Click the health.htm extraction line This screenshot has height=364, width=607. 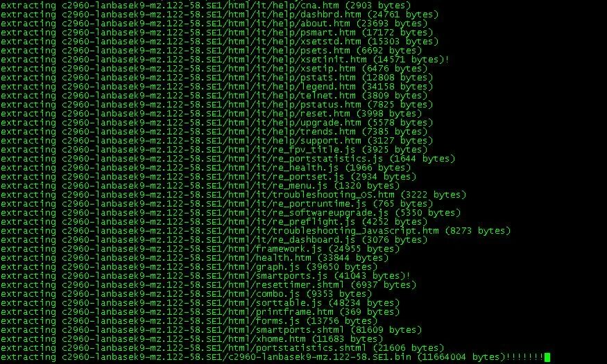pos(194,258)
